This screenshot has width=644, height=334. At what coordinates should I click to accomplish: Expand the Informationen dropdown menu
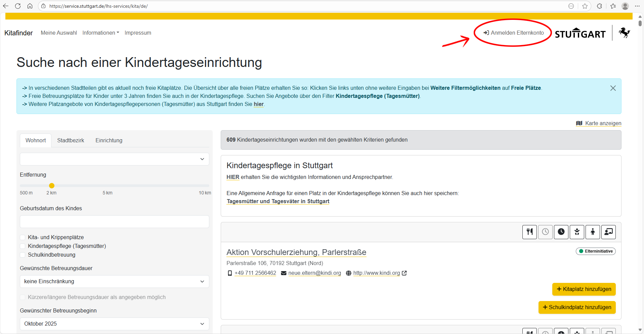[x=100, y=33]
